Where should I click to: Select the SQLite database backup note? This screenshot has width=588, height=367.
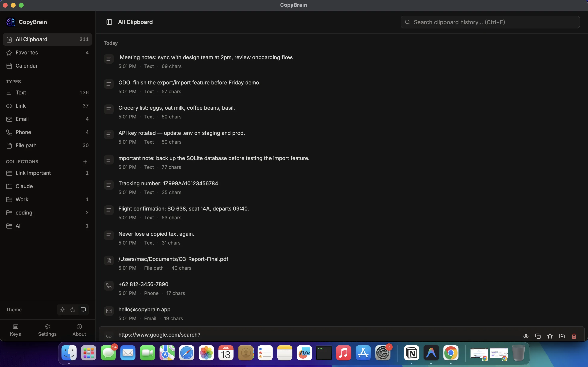(342, 163)
